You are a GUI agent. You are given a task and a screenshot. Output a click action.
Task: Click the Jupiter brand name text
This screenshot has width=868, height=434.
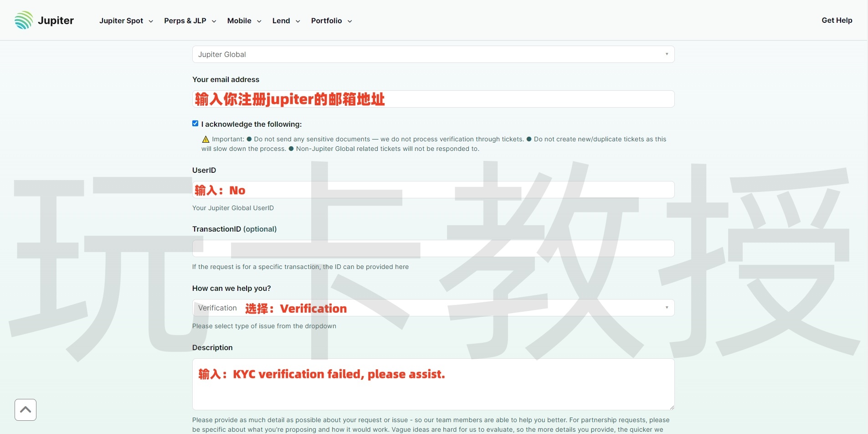tap(56, 21)
